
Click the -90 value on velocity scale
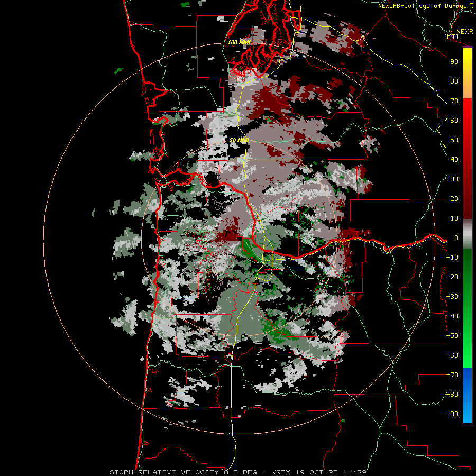452,414
